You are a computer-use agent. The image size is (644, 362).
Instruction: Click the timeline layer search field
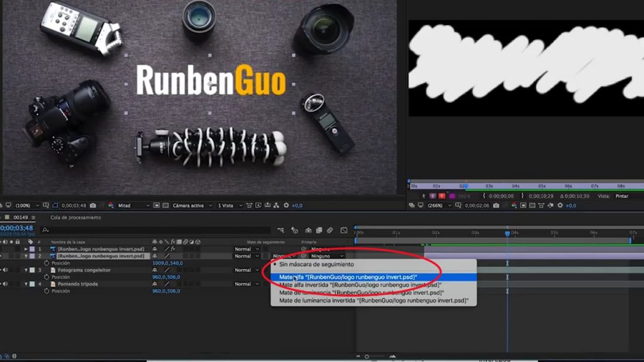point(156,230)
